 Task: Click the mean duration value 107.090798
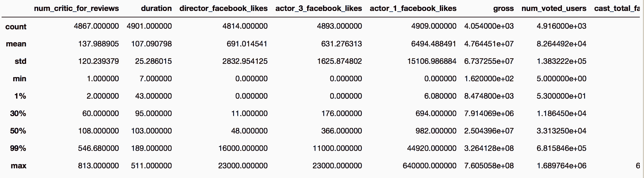[x=151, y=44]
